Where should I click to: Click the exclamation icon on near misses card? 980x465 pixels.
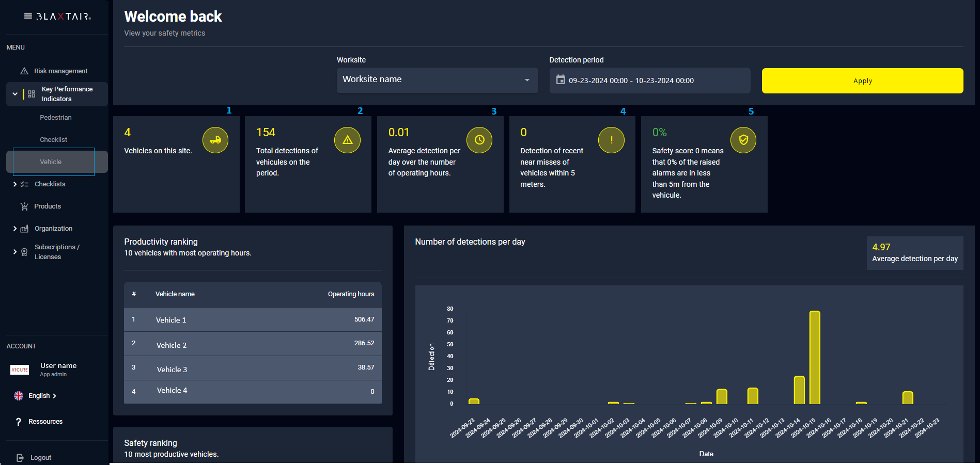611,140
